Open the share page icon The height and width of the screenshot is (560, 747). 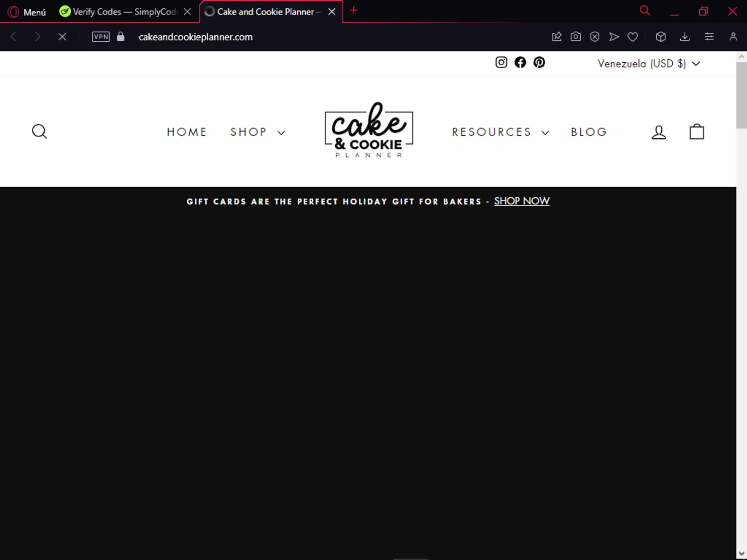(557, 36)
